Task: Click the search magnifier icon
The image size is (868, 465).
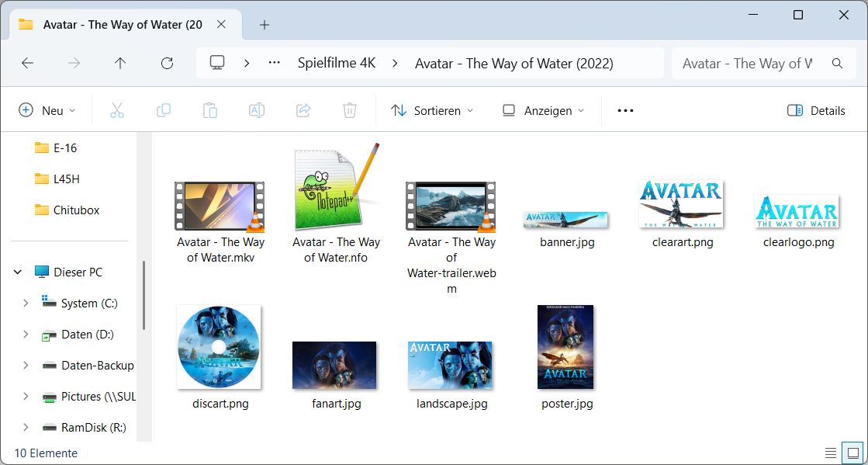Action: (837, 63)
